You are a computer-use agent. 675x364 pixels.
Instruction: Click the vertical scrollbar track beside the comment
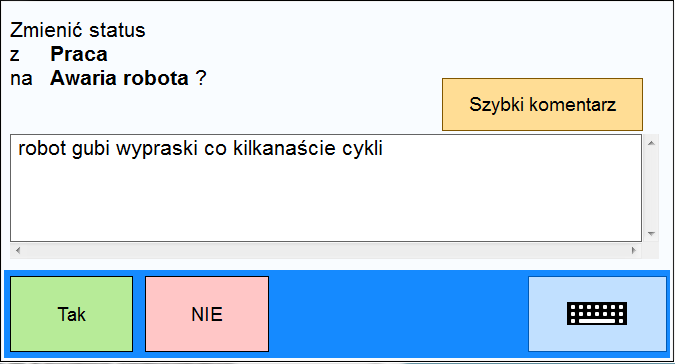point(651,188)
